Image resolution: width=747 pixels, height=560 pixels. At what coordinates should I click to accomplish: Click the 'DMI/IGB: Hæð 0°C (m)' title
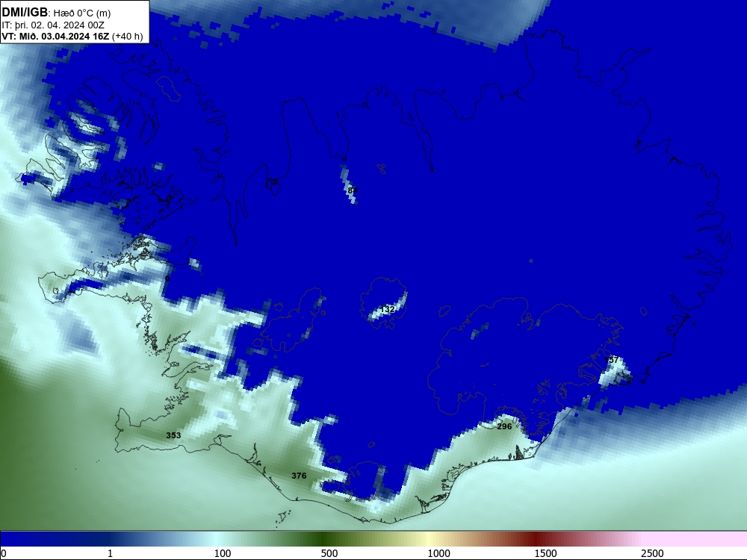[x=56, y=13]
